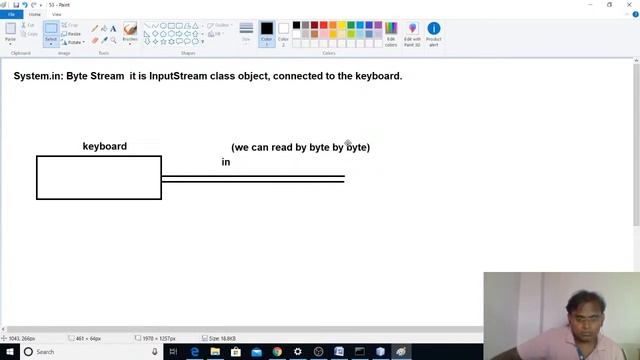Expand the Shapes gallery more arrow
The width and height of the screenshot is (640, 360).
coord(202,42)
